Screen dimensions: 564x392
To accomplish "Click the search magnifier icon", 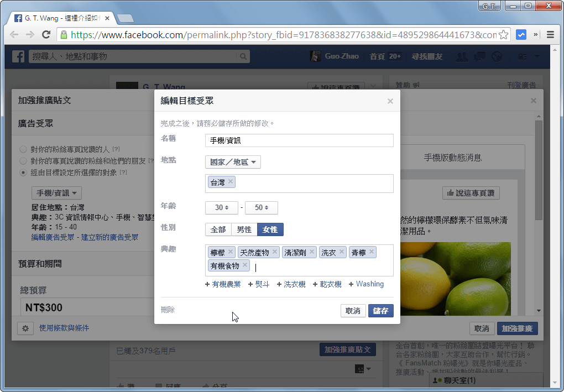I will click(243, 56).
